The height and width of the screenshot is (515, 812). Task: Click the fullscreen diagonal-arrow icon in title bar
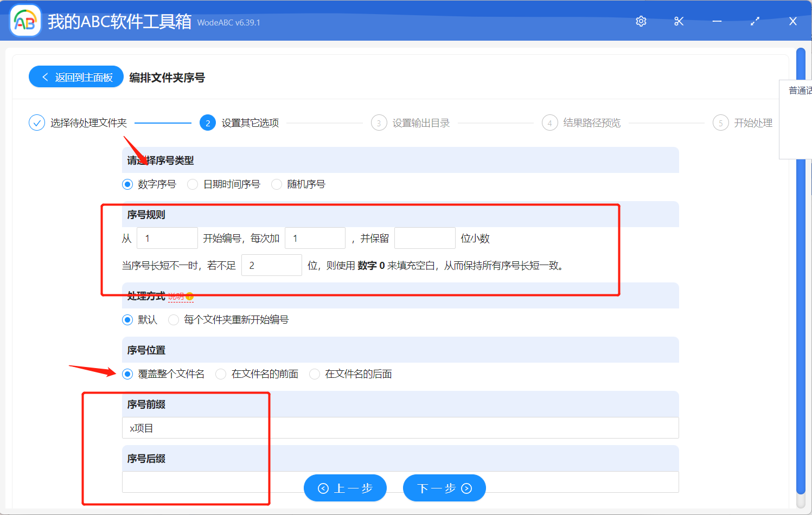tap(755, 21)
